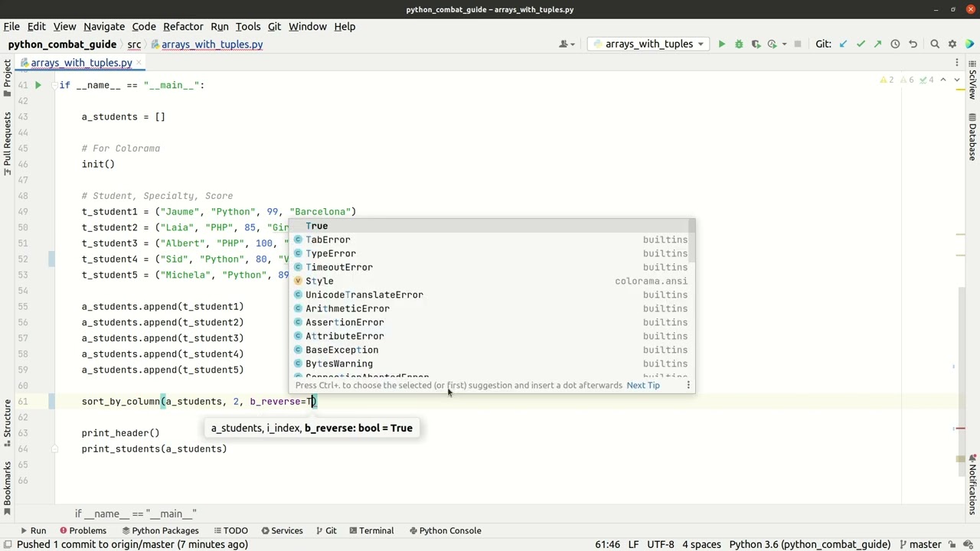The width and height of the screenshot is (980, 551).
Task: Open completion popup three-dot options
Action: pyautogui.click(x=688, y=385)
